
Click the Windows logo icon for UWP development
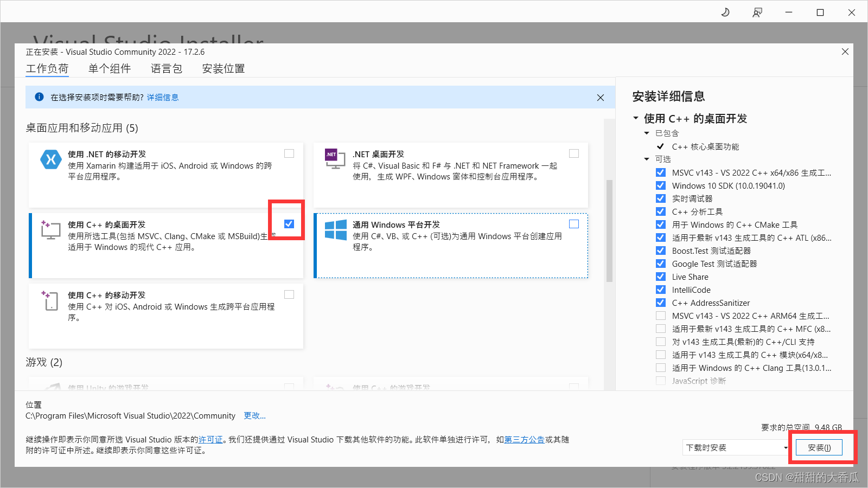tap(336, 230)
